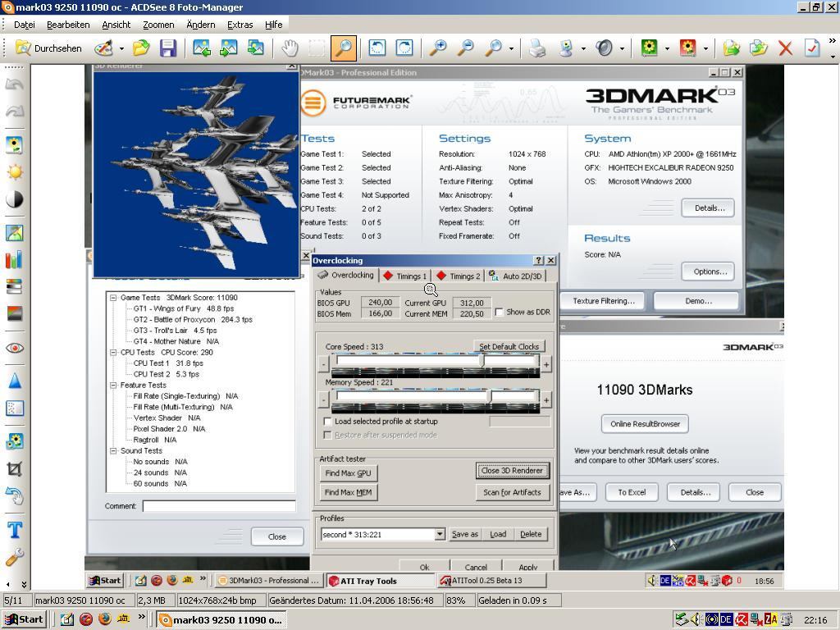Open dropdown arrow next to edit palette icon
The image size is (840, 630).
click(x=121, y=48)
